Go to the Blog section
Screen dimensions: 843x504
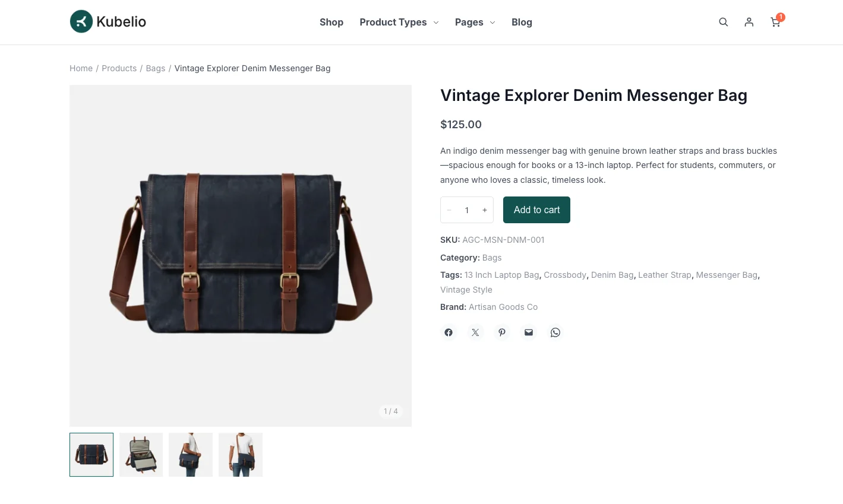[522, 22]
